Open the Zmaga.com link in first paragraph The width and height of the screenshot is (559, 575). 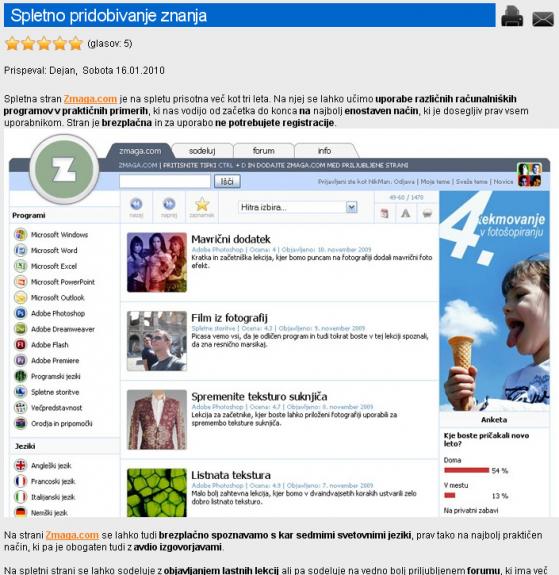point(90,99)
